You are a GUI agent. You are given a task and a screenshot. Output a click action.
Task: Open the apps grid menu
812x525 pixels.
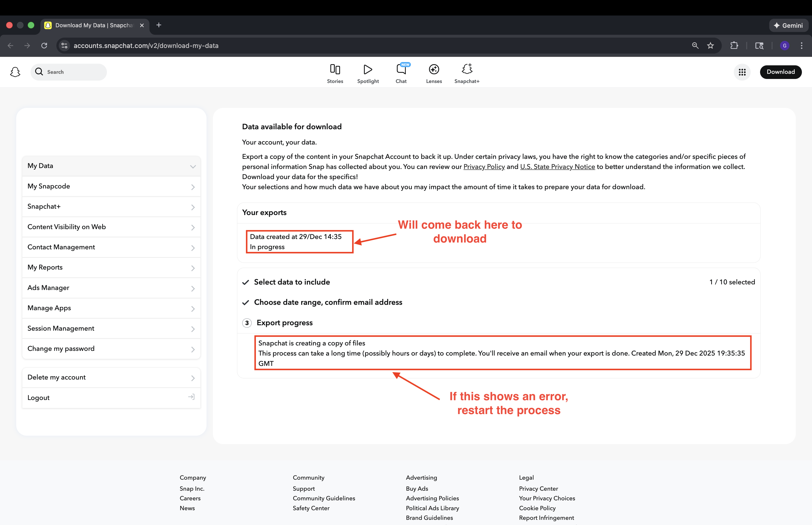click(x=742, y=72)
